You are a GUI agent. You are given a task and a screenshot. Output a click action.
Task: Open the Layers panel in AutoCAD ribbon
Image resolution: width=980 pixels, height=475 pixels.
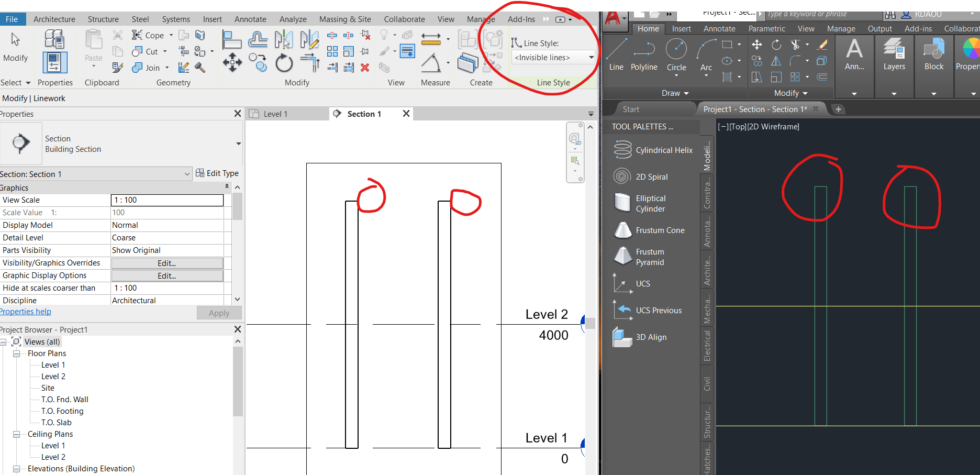click(x=894, y=55)
